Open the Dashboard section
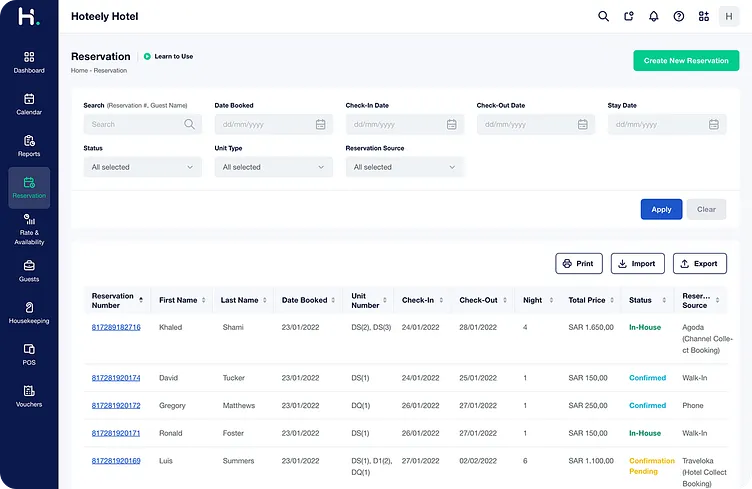This screenshot has height=489, width=752. pyautogui.click(x=29, y=63)
